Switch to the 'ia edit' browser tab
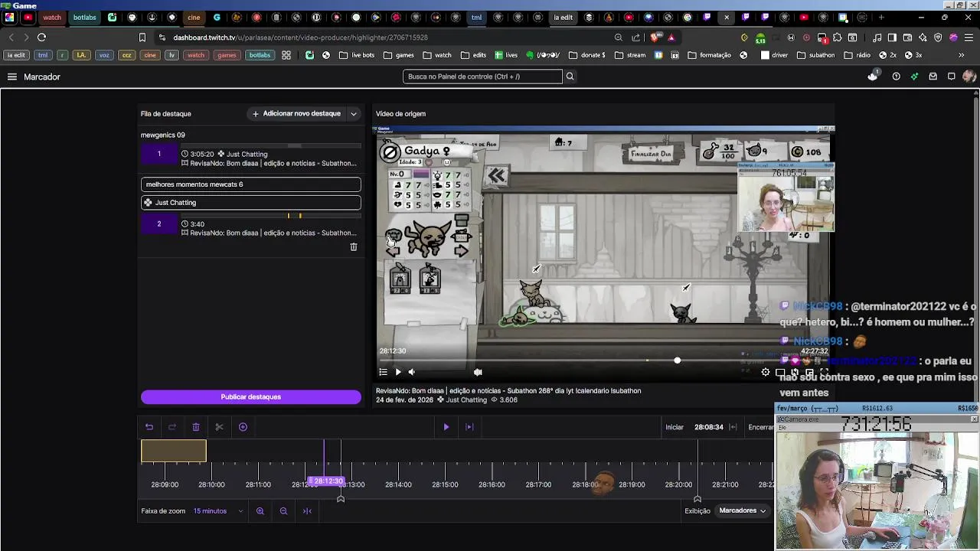Screen dimensions: 980x551 (563, 18)
